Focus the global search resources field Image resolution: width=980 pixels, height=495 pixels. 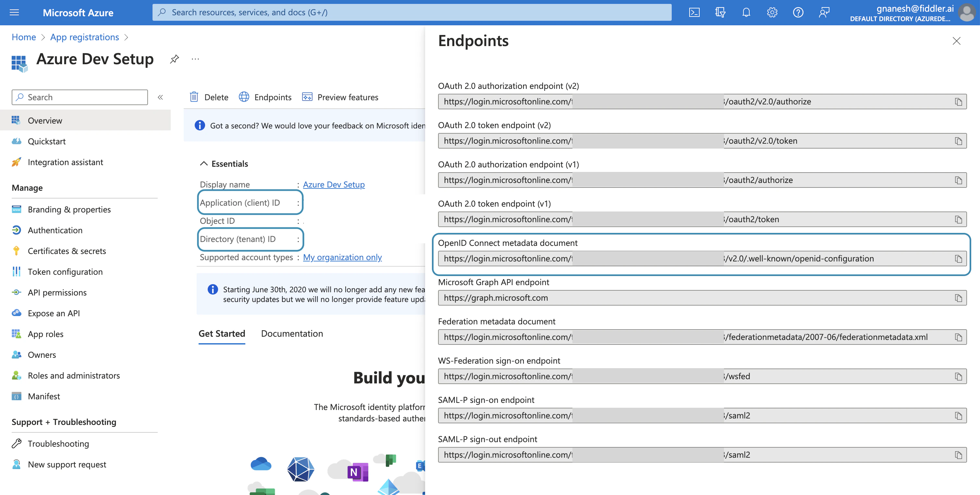(412, 13)
